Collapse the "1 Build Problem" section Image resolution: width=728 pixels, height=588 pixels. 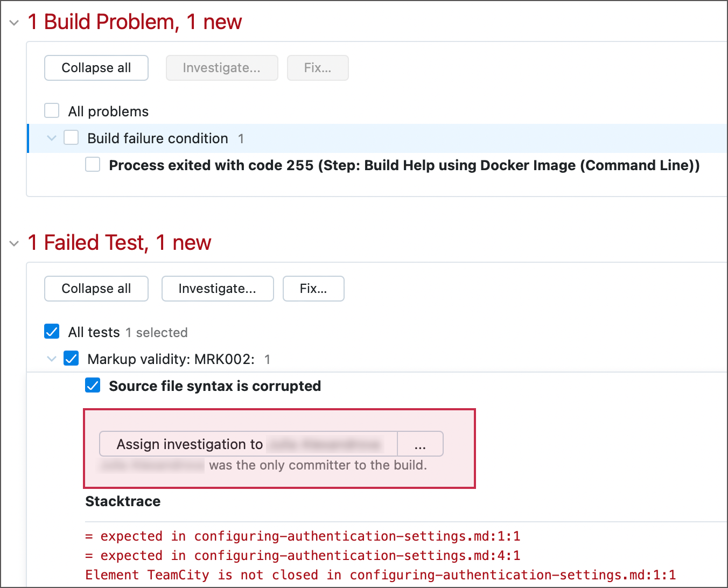click(13, 22)
